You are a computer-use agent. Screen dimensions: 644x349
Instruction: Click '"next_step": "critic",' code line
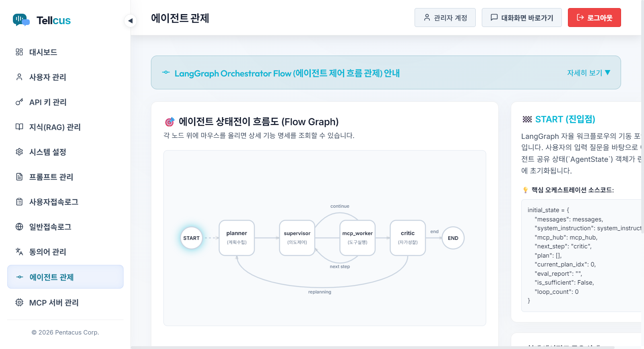(563, 246)
